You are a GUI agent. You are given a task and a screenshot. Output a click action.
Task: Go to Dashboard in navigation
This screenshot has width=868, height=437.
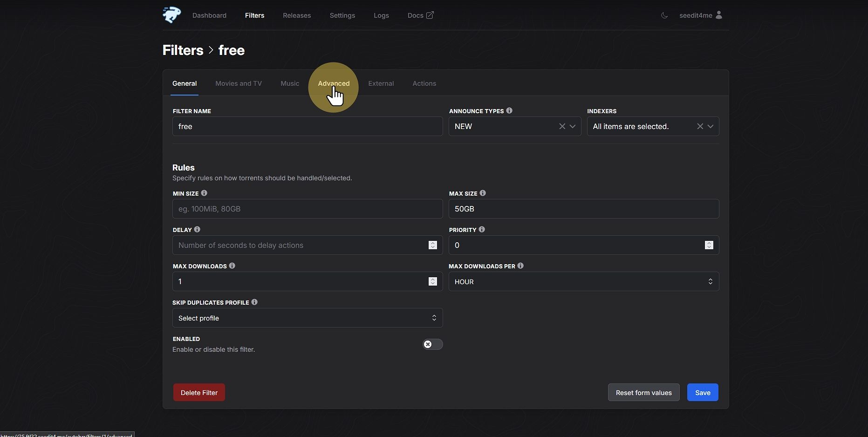[209, 15]
